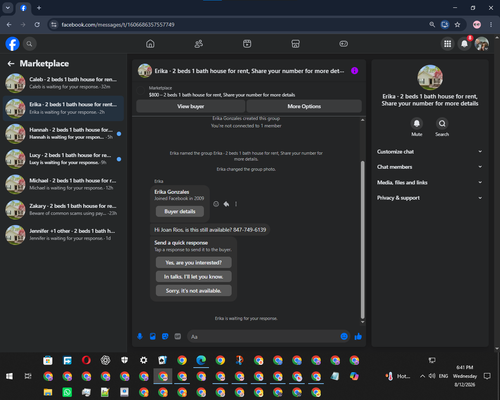500x400 pixels.
Task: Click the notifications bell icon
Action: pos(464,44)
